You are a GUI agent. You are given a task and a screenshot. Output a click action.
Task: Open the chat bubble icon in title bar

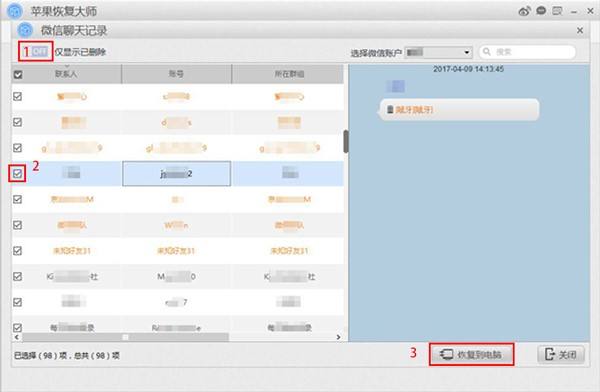point(541,11)
